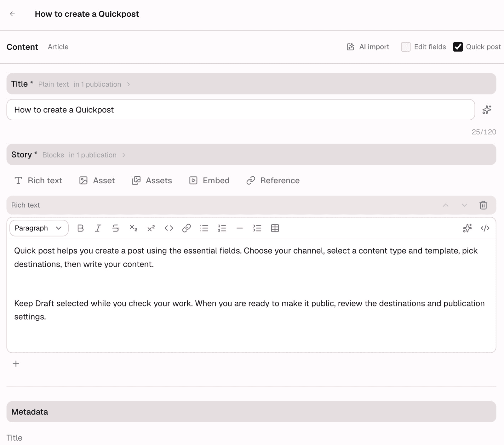Add an Assets gallery block
The width and height of the screenshot is (504, 445).
click(152, 180)
